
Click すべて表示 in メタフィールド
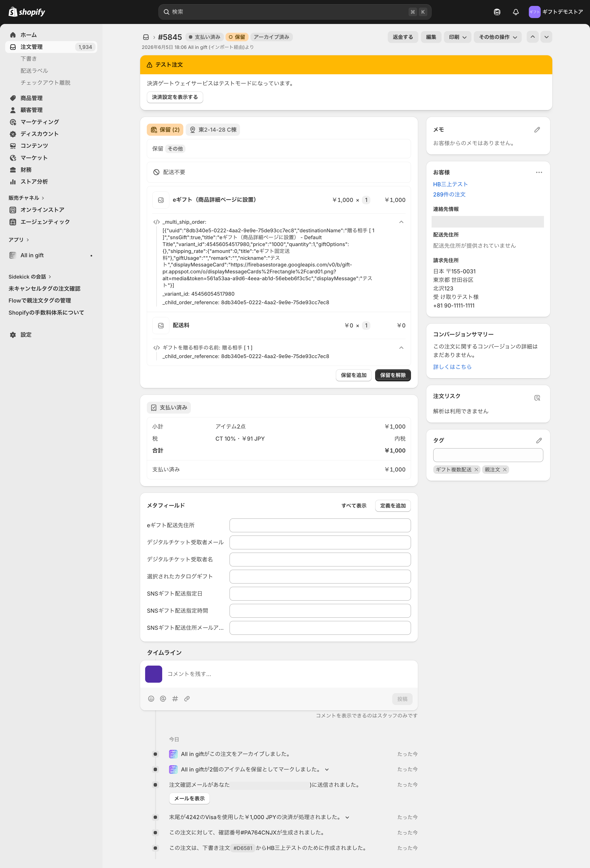pos(354,505)
